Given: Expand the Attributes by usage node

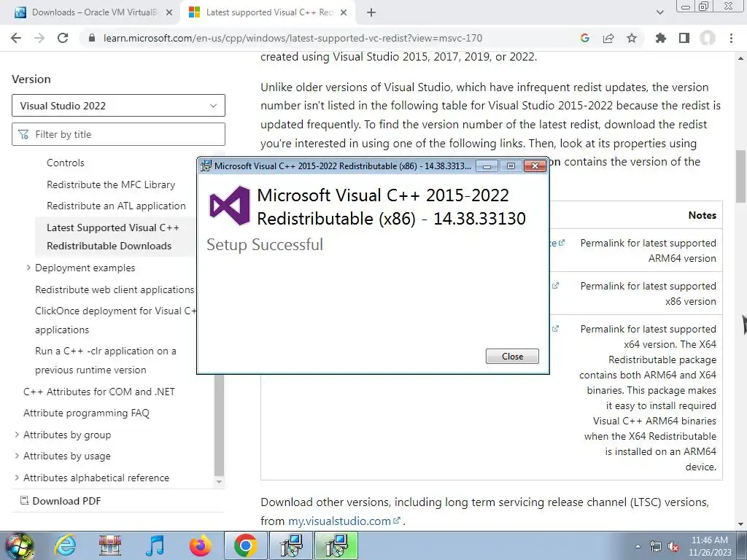Looking at the screenshot, I should 18,456.
